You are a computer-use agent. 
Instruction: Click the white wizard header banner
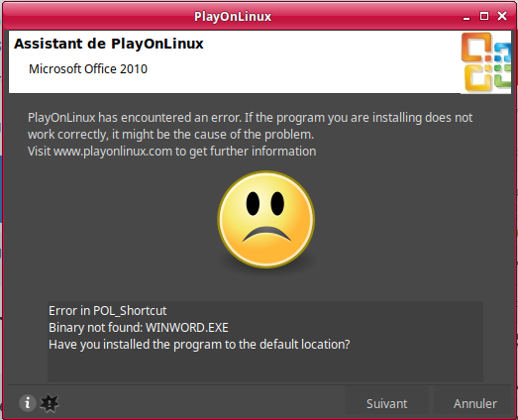point(235,62)
